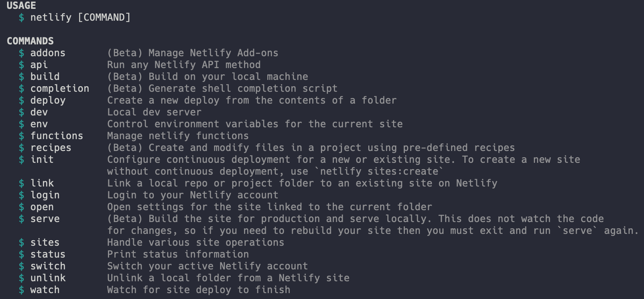Click the dollar sign before serve
Image resolution: width=644 pixels, height=299 pixels.
[21, 219]
